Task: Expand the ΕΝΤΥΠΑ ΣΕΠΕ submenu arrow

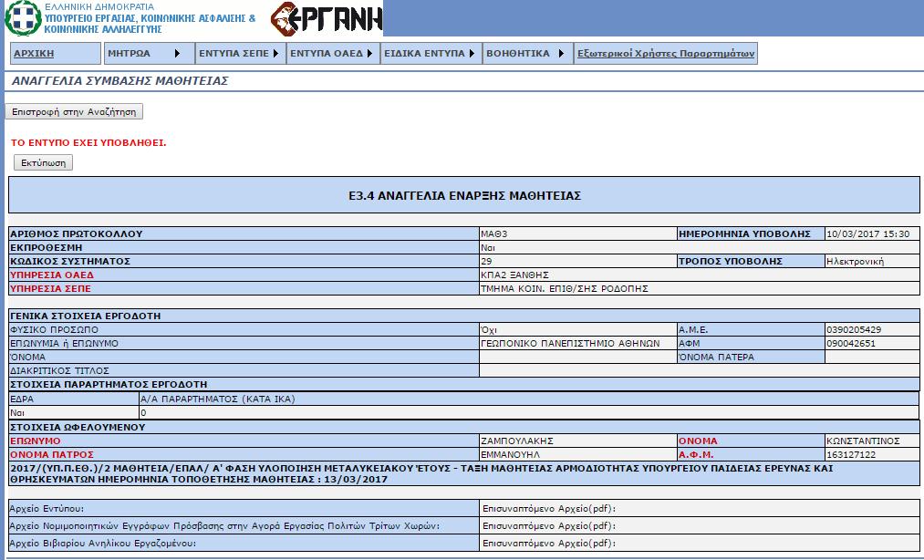Action: (275, 53)
